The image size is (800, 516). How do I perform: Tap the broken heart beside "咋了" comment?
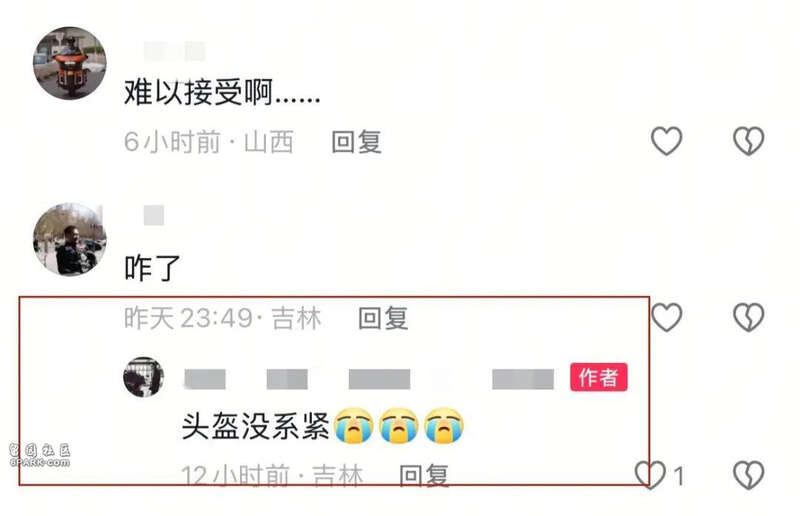pos(748,317)
